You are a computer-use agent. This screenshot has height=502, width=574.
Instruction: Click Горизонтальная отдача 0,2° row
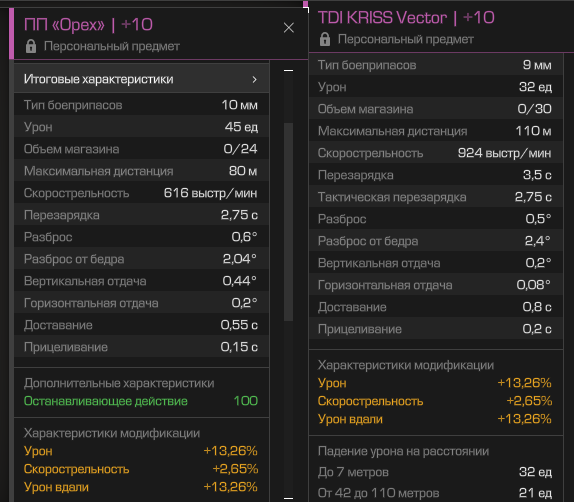(141, 303)
